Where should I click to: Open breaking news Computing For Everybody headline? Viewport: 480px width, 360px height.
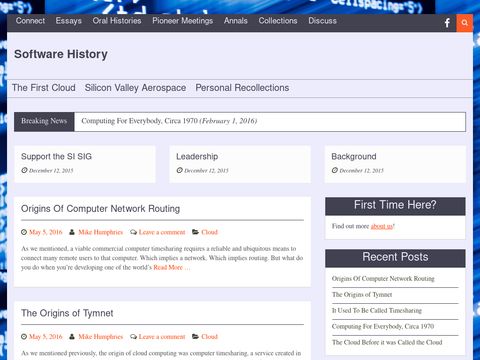tap(169, 121)
